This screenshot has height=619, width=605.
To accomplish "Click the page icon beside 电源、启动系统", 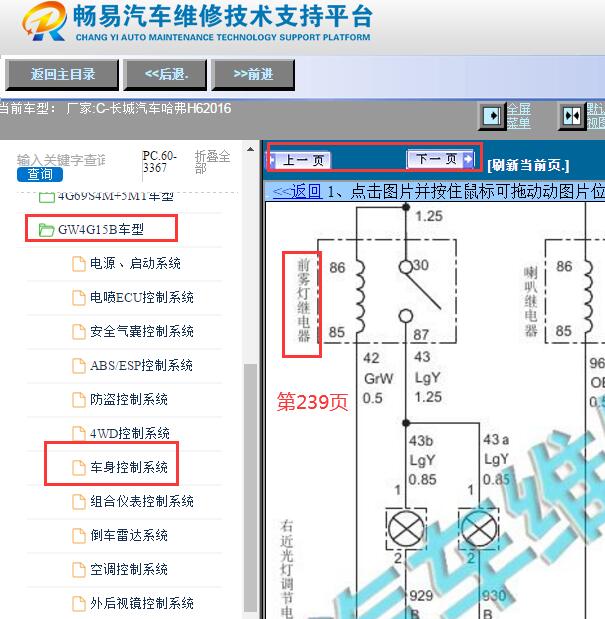I will point(79,264).
